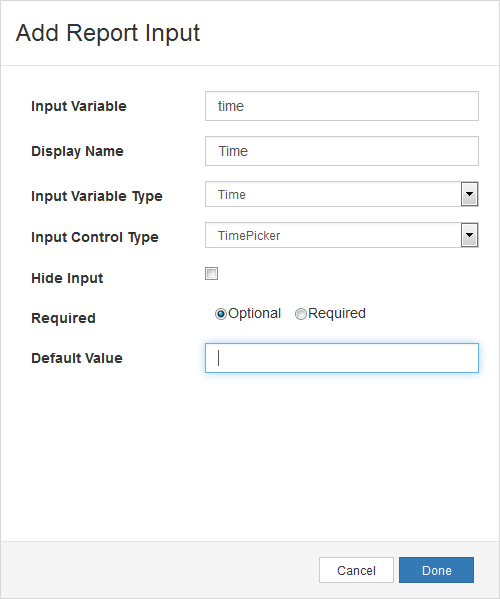This screenshot has height=599, width=500.
Task: Open the Input Control Type dropdown
Action: pyautogui.click(x=341, y=235)
